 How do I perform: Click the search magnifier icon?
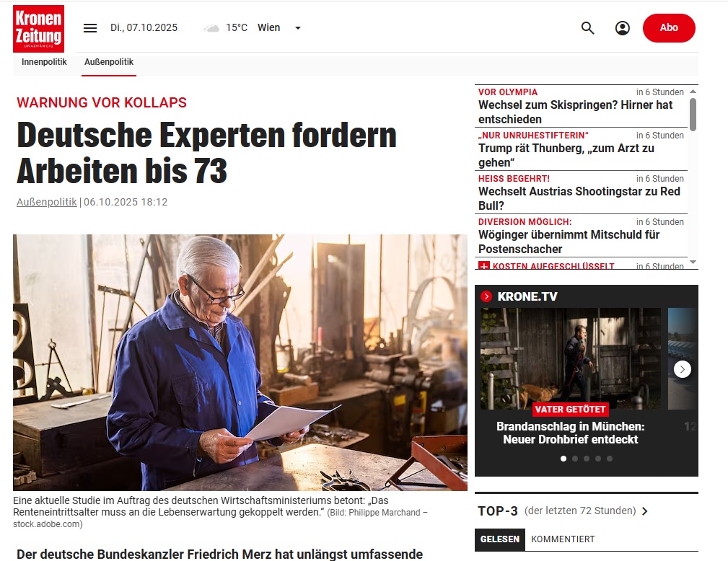pos(588,28)
